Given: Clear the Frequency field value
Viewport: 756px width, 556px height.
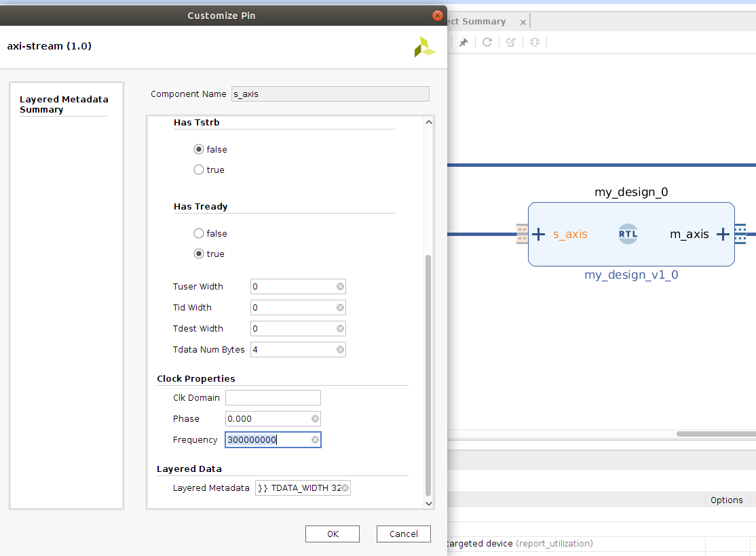Looking at the screenshot, I should click(316, 440).
